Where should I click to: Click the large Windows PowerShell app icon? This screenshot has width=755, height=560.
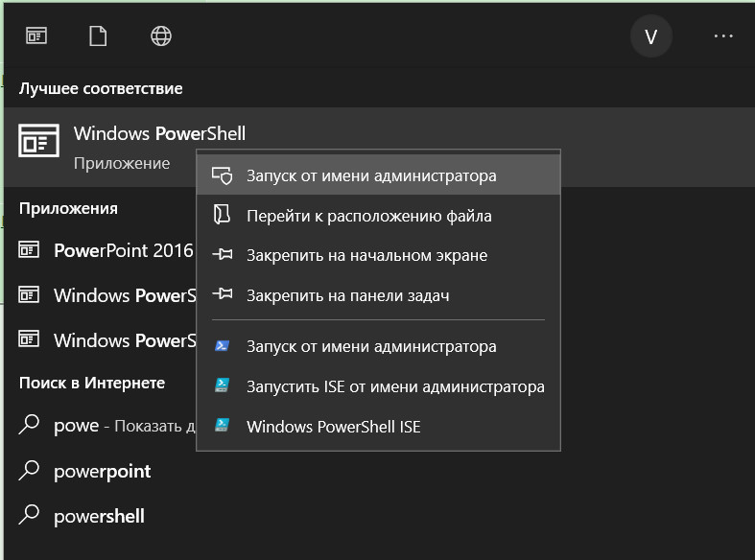(38, 140)
